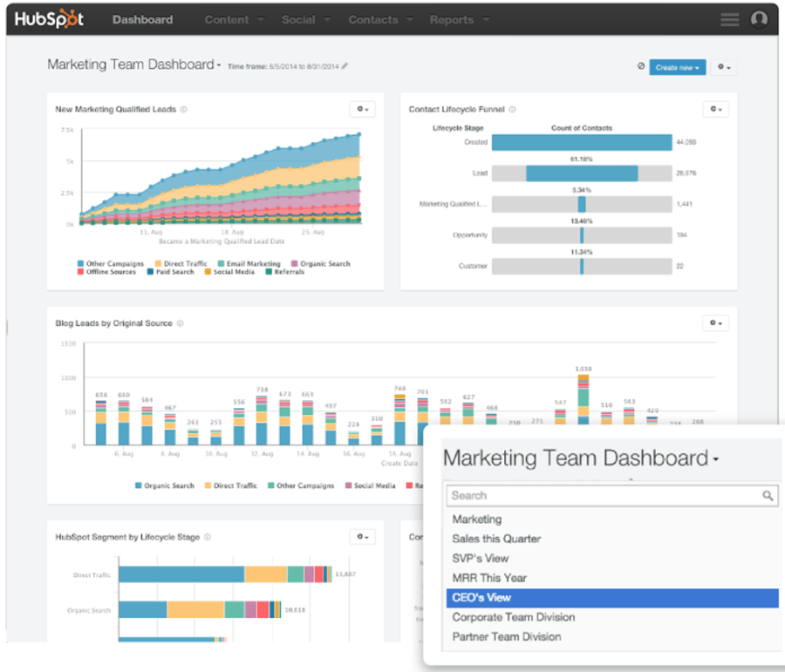Open the Social menu
The height and width of the screenshot is (672, 785).
299,18
